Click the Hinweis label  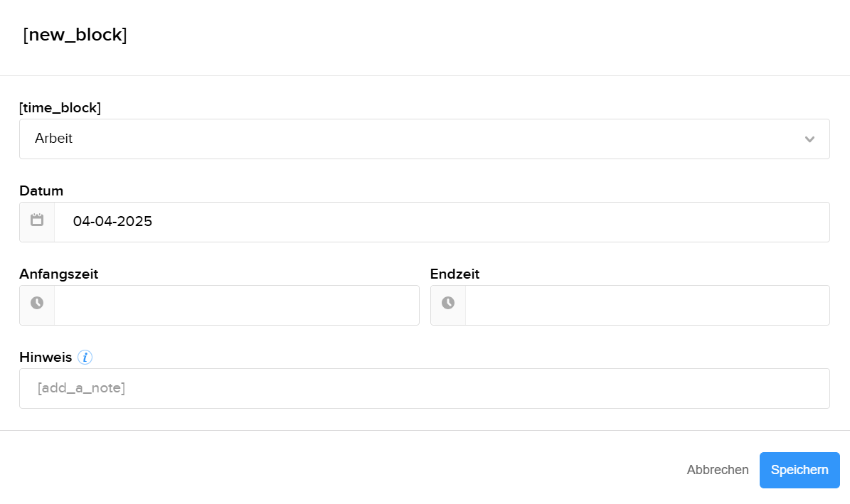point(45,357)
